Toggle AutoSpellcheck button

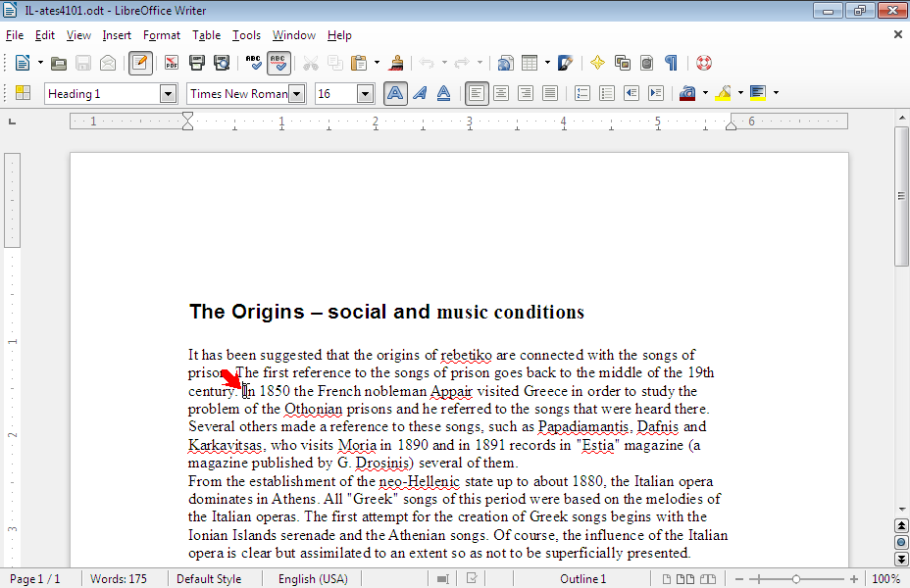coord(278,63)
